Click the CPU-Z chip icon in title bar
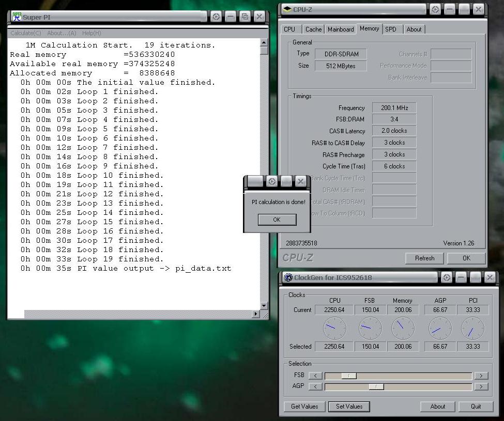 click(287, 9)
